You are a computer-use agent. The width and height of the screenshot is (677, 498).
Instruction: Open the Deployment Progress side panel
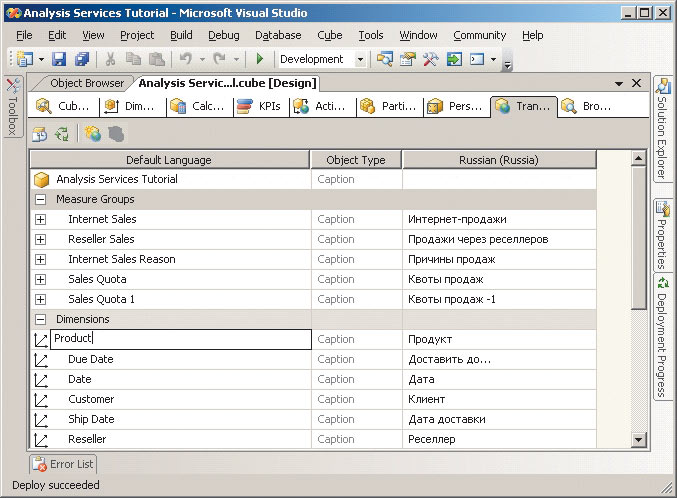(662, 337)
